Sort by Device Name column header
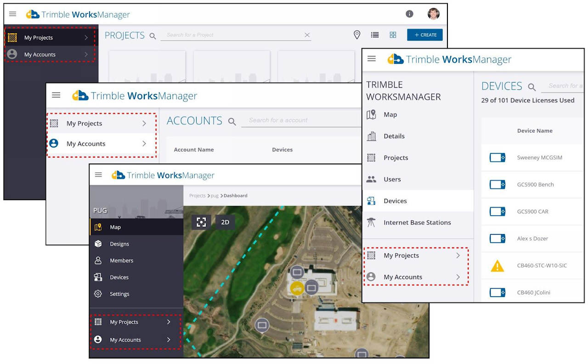 (535, 131)
